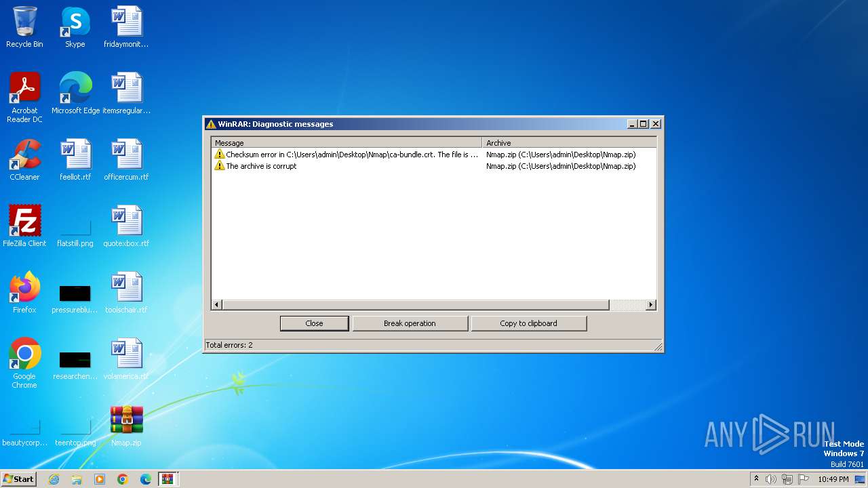
Task: Sort by the Archive column header
Action: 569,143
